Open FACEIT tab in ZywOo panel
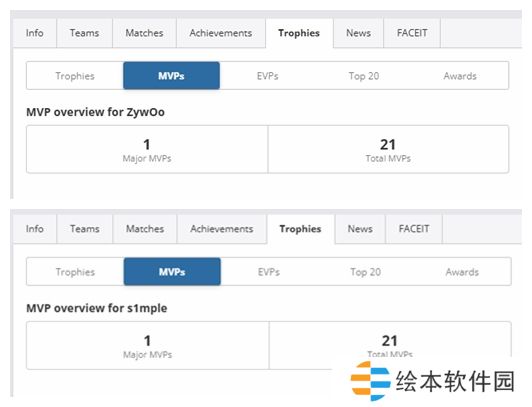The width and height of the screenshot is (532, 407). pos(412,33)
